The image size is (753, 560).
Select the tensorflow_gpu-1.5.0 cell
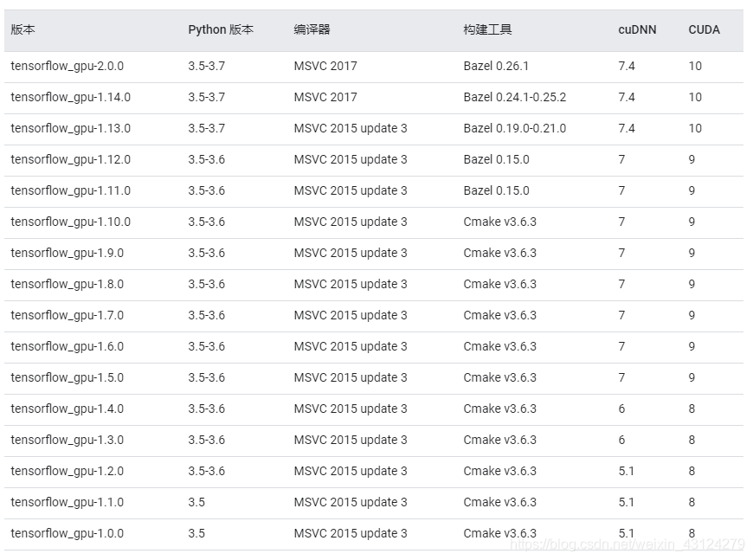68,378
